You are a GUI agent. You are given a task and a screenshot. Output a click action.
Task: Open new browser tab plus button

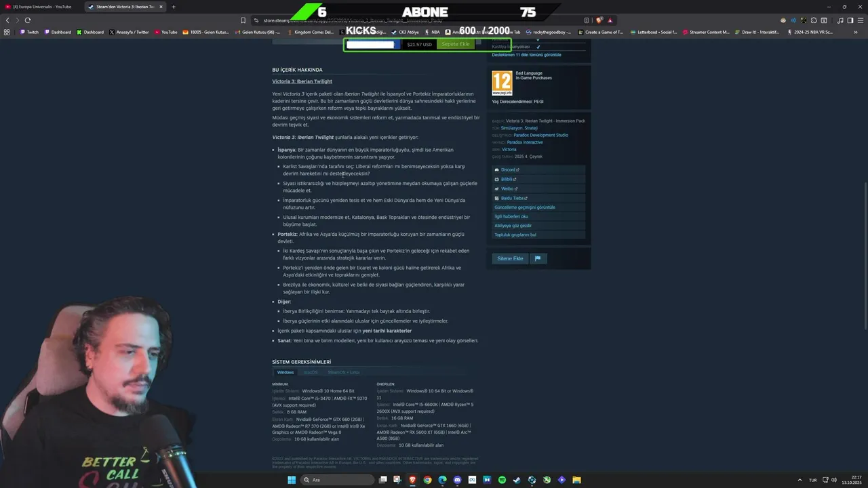point(174,7)
